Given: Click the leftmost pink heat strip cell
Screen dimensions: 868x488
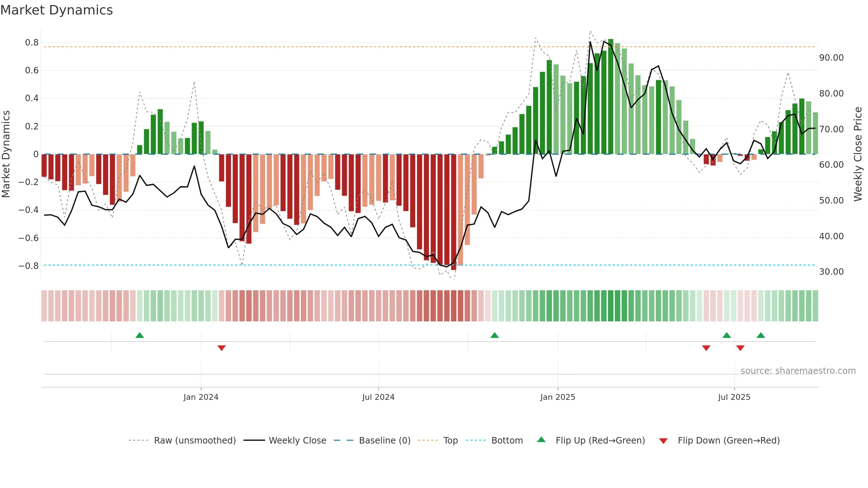Looking at the screenshot, I should click(44, 306).
